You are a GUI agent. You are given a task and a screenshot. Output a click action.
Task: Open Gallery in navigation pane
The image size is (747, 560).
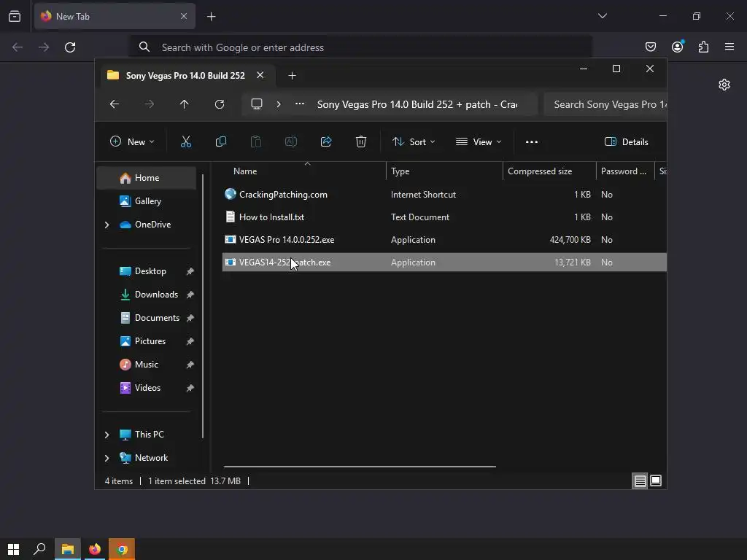pyautogui.click(x=147, y=201)
